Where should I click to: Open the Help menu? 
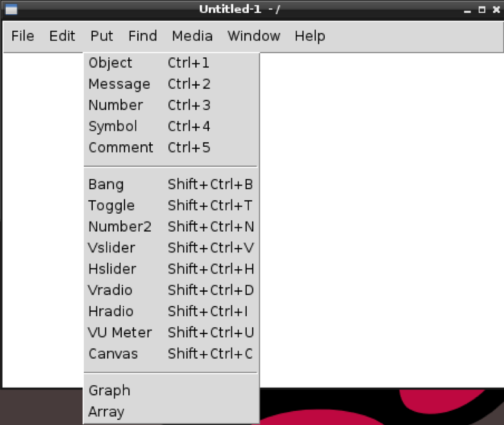(310, 36)
